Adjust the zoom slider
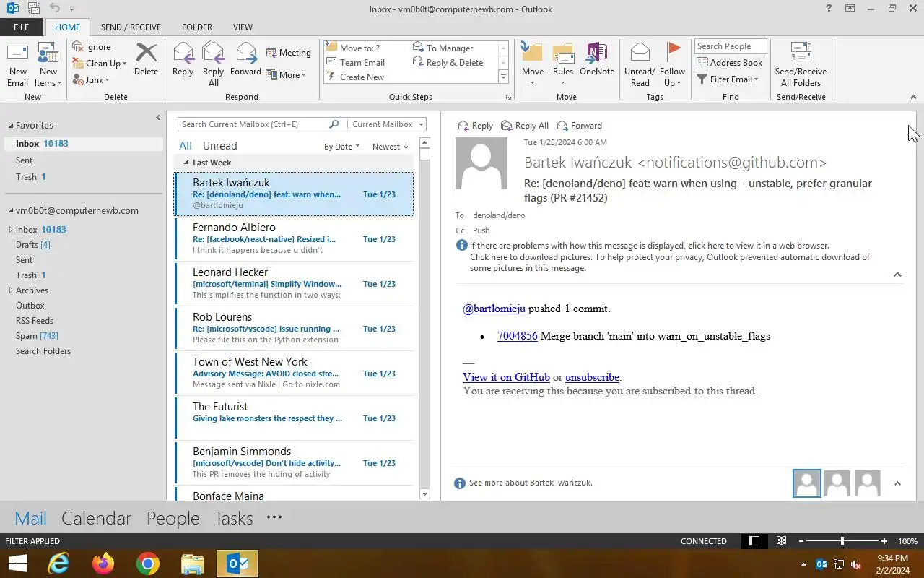924x578 pixels. (x=842, y=541)
